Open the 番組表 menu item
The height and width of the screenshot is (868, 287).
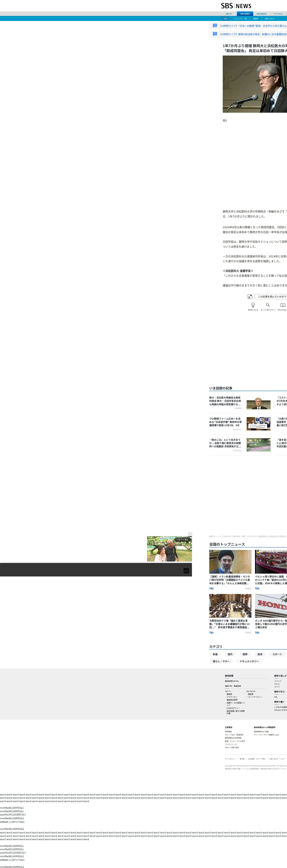256,19
